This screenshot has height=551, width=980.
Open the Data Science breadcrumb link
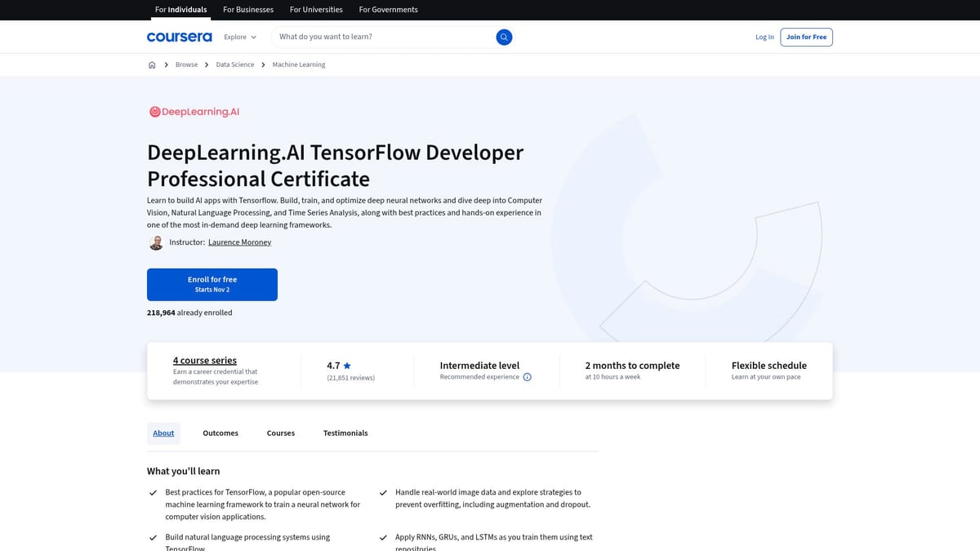click(235, 64)
